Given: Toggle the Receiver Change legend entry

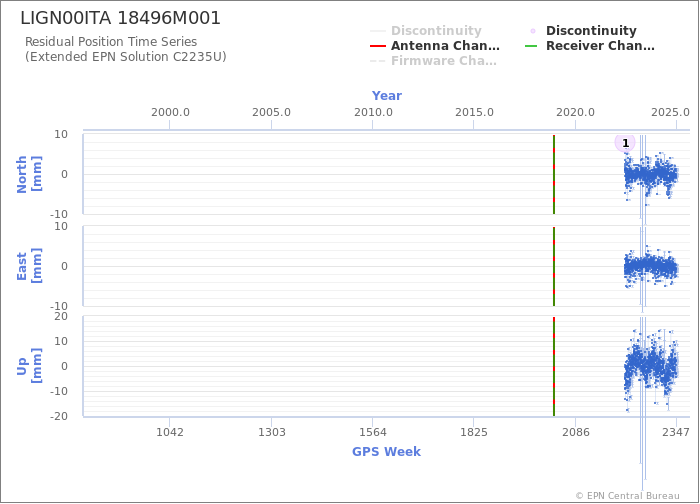Looking at the screenshot, I should 590,46.
